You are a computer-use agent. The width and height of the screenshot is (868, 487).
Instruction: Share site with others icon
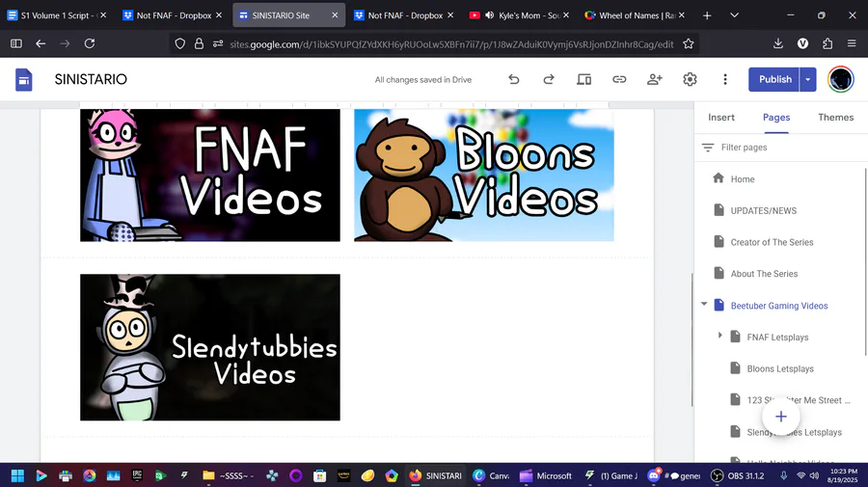pyautogui.click(x=654, y=80)
